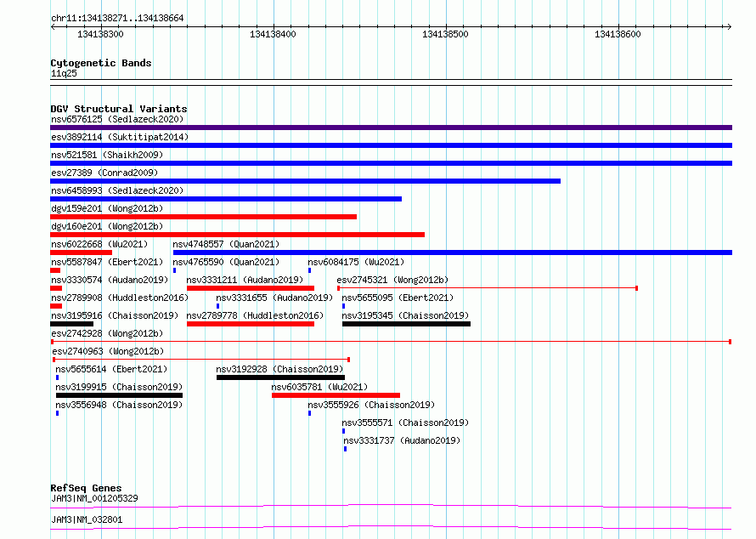
Task: Open nsv3331655 (Audano2019) variant
Action: coord(274,298)
